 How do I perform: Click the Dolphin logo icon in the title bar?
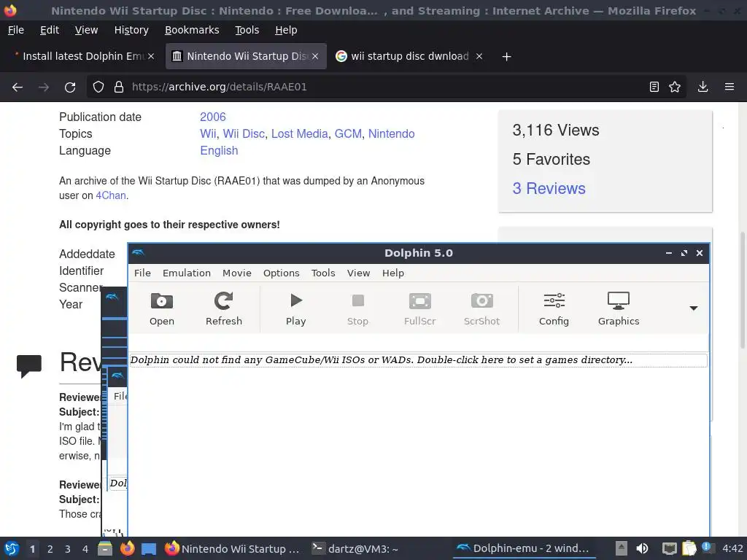coord(138,252)
